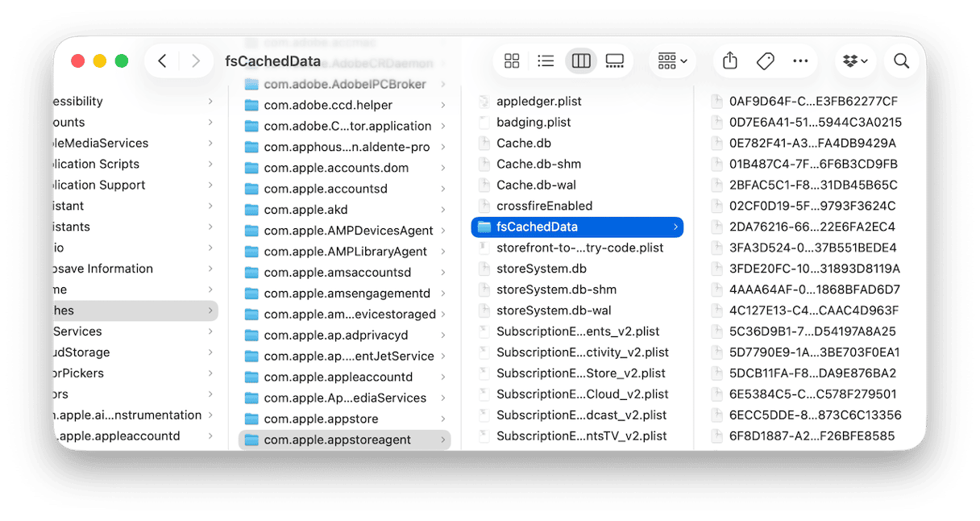
Task: Select SubscriptionE...dcast_v2.plist file
Action: coord(577,416)
